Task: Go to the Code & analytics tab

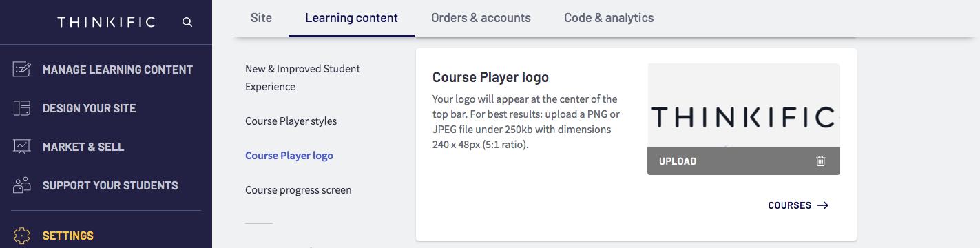Action: [x=609, y=18]
